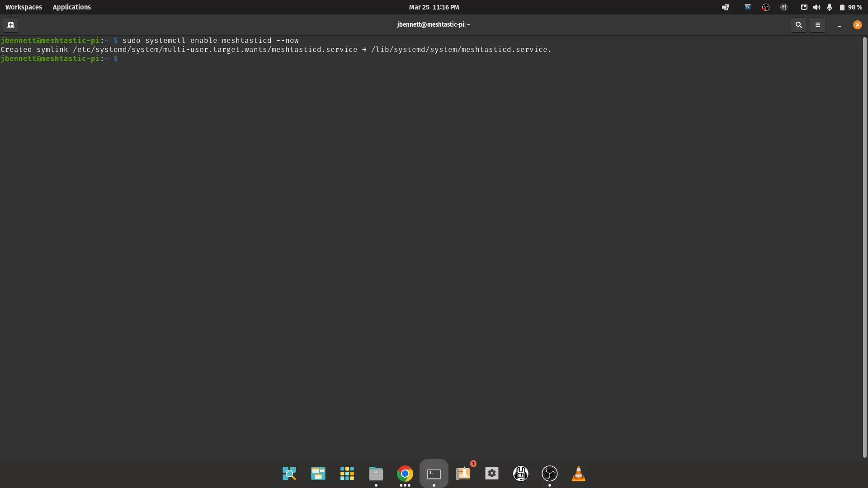The height and width of the screenshot is (488, 868).
Task: Show application grid from dock
Action: 347,474
